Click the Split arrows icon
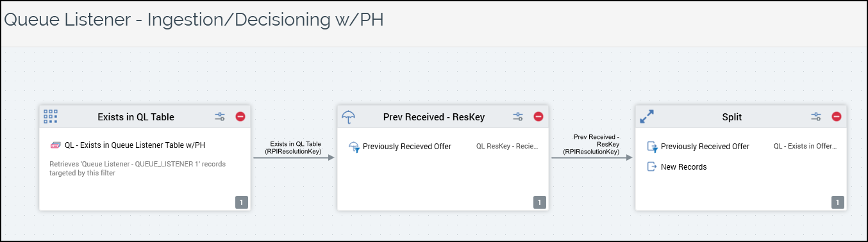Screen dimensions: 868x242 (x=647, y=117)
